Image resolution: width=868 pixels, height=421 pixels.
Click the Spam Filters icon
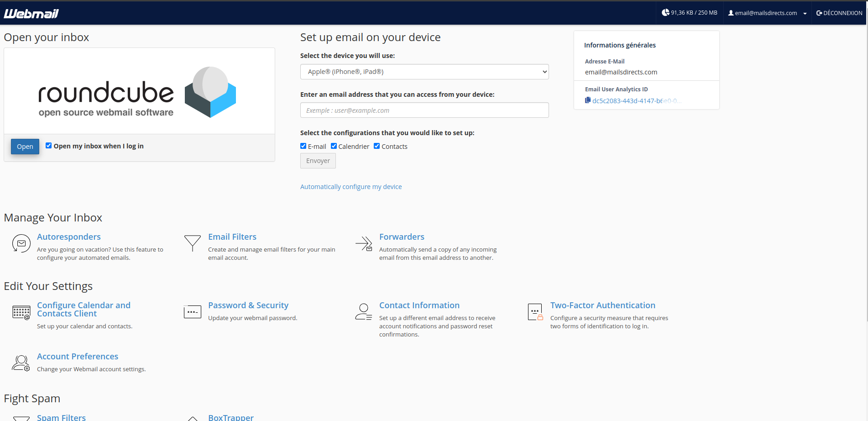tap(21, 418)
